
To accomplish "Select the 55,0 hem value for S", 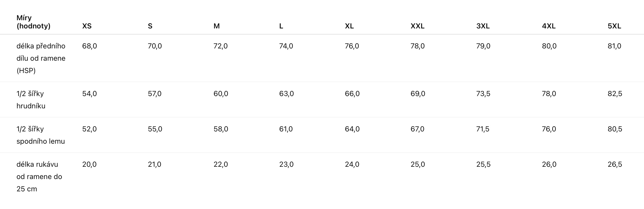I will tap(155, 129).
